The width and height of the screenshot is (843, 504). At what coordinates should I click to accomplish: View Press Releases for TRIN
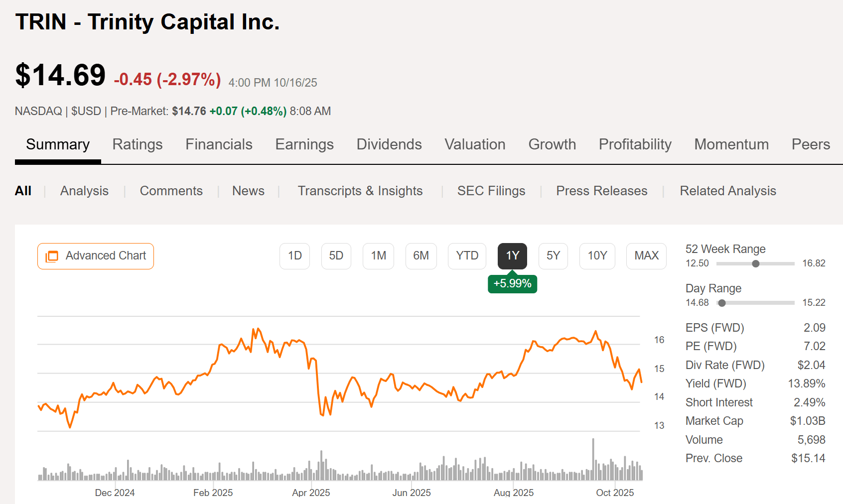click(601, 191)
